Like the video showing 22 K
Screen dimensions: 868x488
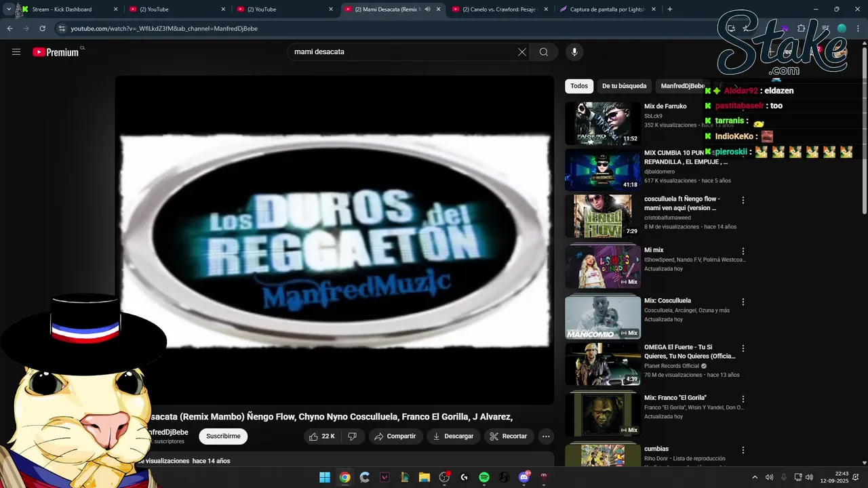click(x=322, y=436)
